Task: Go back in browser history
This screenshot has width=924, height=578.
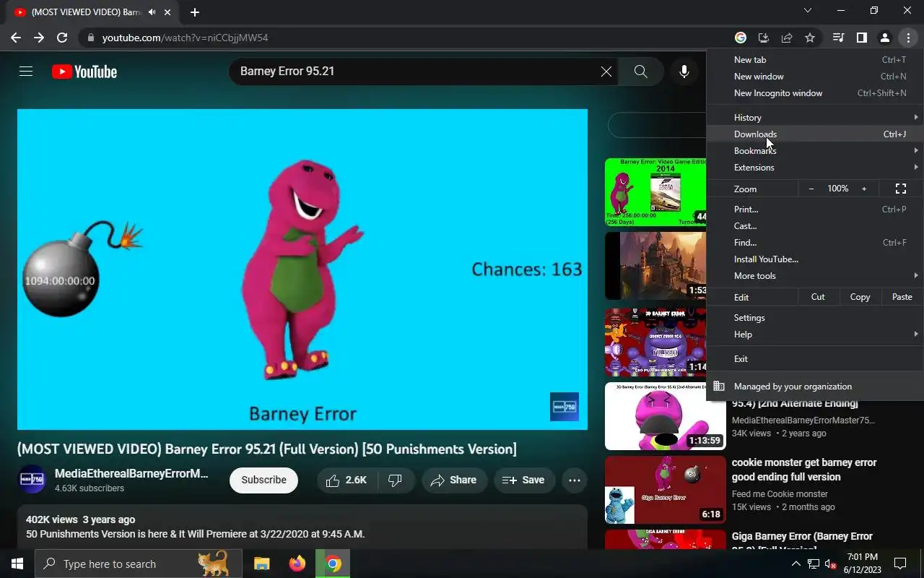Action: (x=15, y=38)
